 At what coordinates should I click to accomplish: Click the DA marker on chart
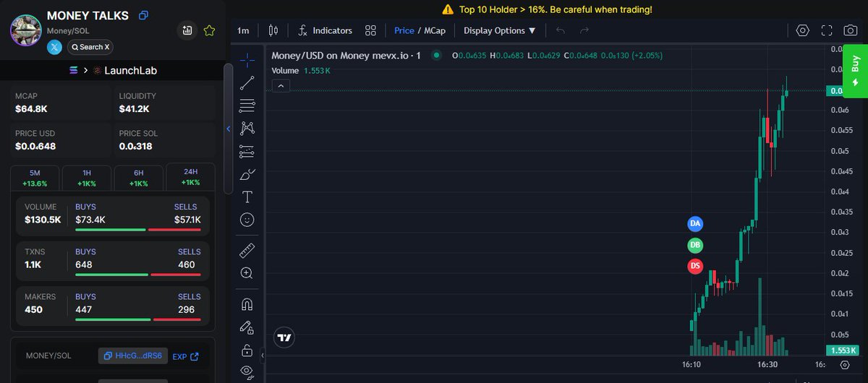(x=695, y=224)
